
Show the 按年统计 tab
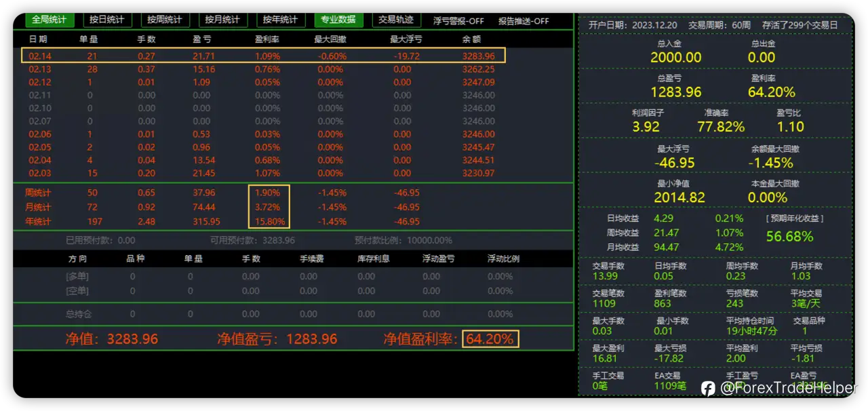click(x=280, y=20)
